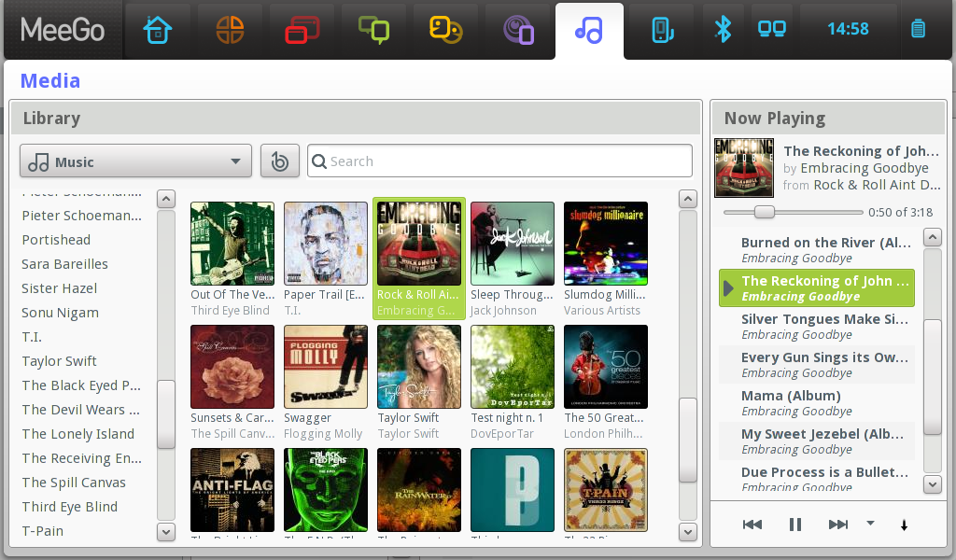Click artist list scroll down arrow
The image size is (956, 560).
pyautogui.click(x=166, y=532)
